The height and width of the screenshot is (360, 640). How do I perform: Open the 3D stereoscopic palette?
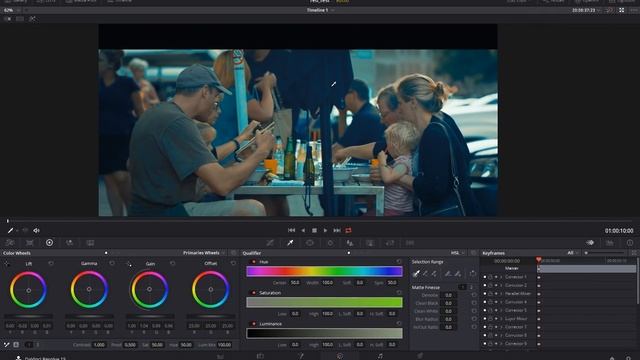410,243
